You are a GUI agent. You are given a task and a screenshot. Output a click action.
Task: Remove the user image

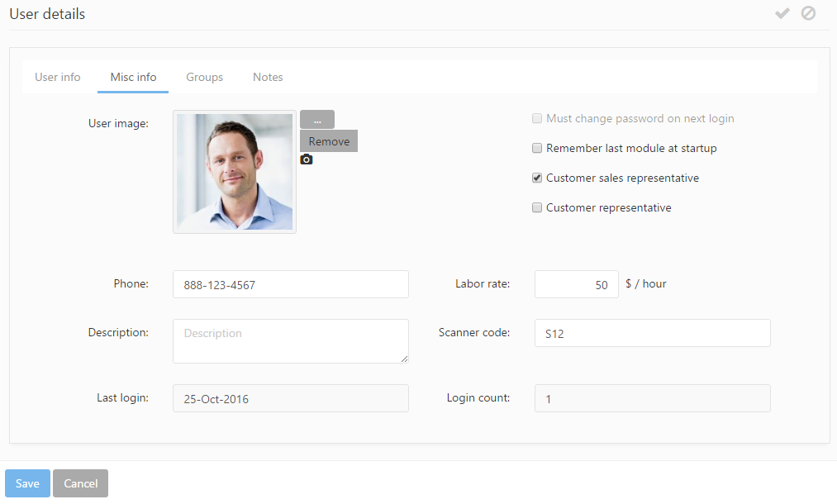(x=329, y=141)
